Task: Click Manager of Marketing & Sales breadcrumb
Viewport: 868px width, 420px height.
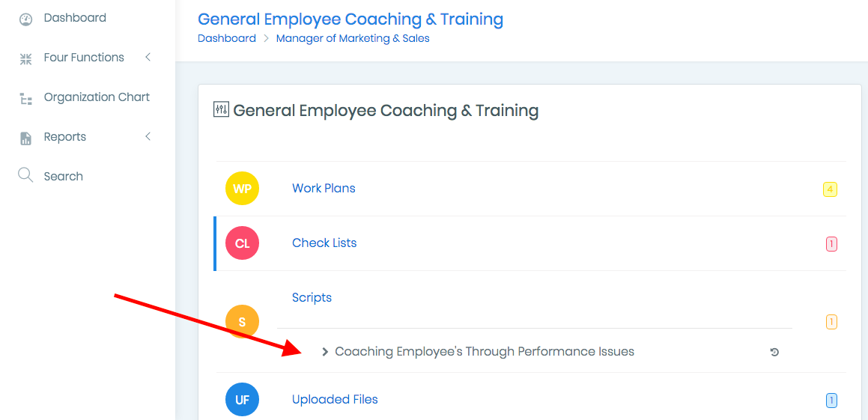Action: point(353,38)
